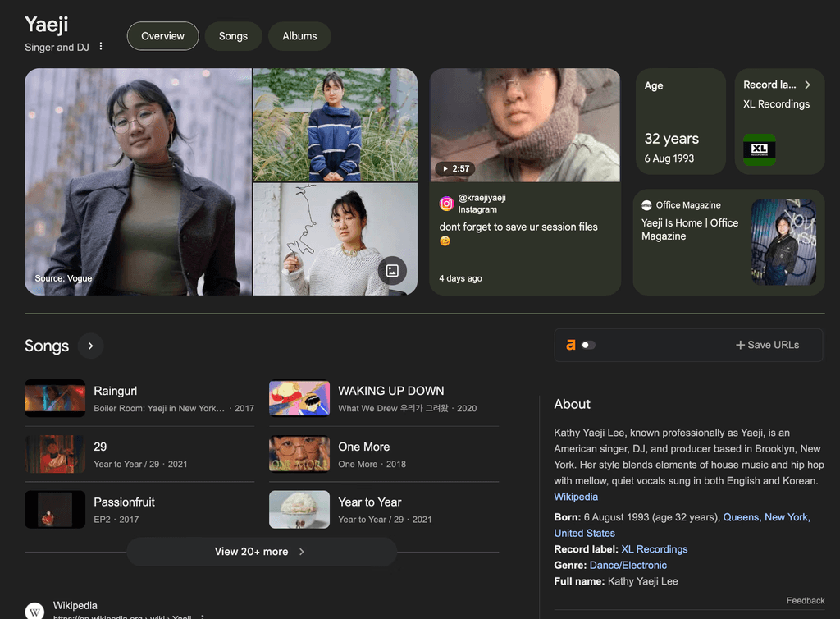The image size is (840, 619).
Task: Switch to the Albums tab
Action: point(299,36)
